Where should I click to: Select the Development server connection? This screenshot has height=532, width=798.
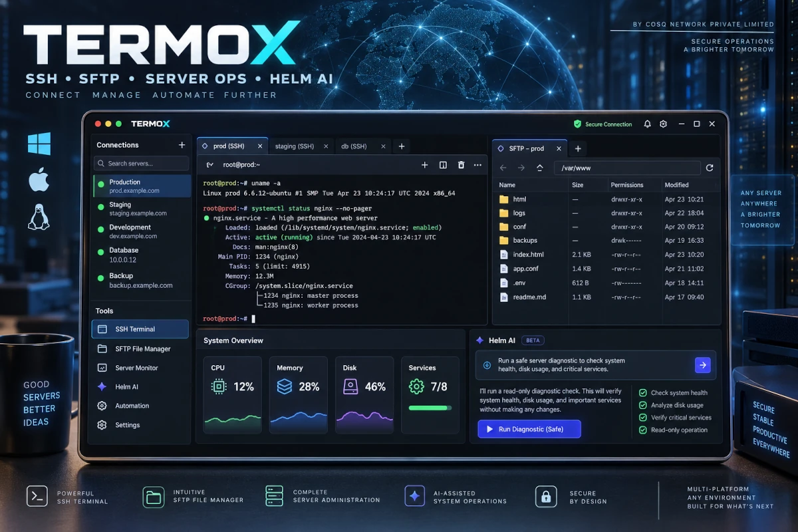142,231
